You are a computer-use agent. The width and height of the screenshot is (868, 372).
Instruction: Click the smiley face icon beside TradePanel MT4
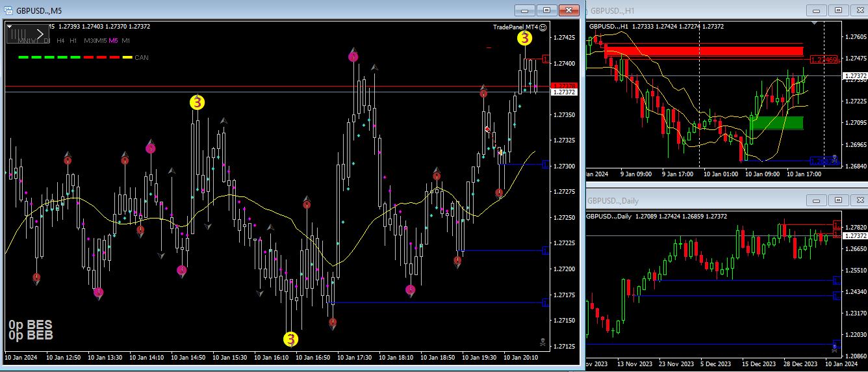click(x=543, y=27)
